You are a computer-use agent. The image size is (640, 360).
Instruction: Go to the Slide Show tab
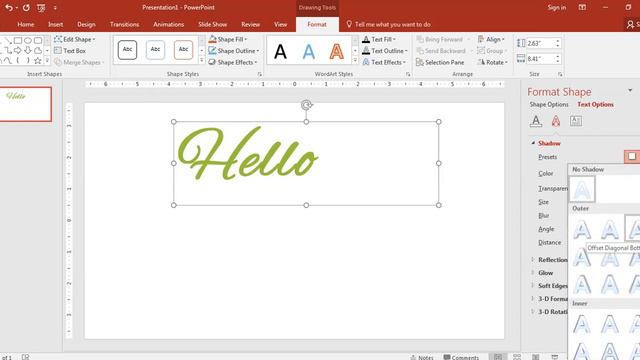[213, 24]
